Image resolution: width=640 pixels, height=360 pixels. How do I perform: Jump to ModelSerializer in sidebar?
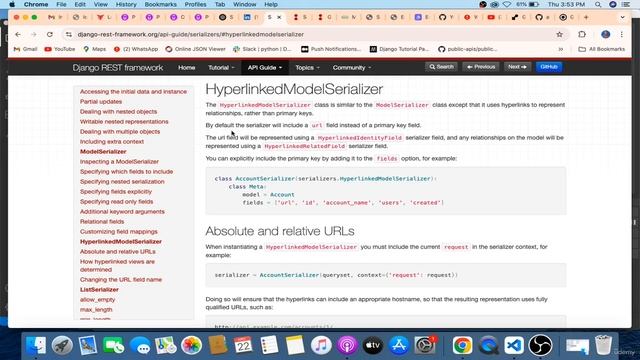point(103,151)
